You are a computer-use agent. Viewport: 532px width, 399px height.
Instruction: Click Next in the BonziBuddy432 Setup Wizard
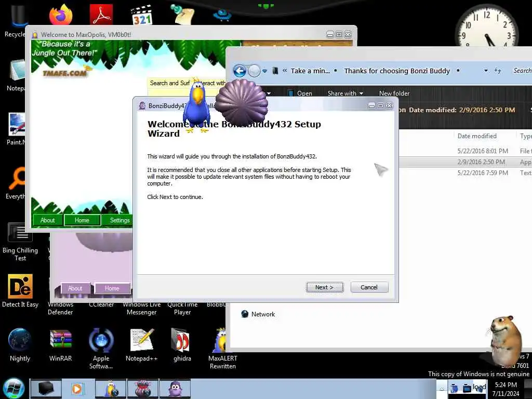pos(324,287)
